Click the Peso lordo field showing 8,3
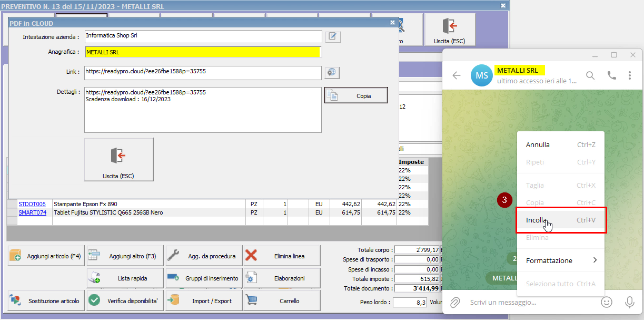644x320 pixels. [x=410, y=302]
